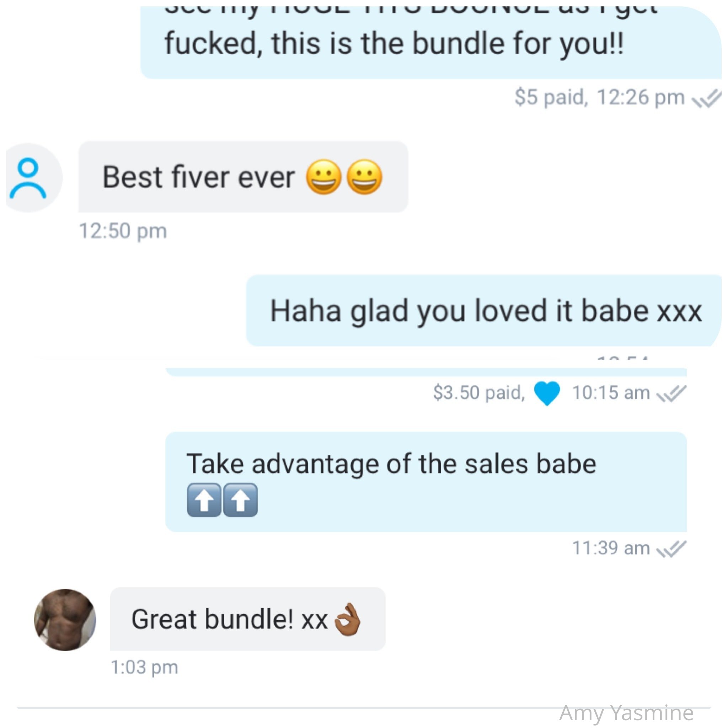Click read-receipt checkmarks beside 11:39 am
Viewport: 728px width, 728px height.
click(672, 549)
